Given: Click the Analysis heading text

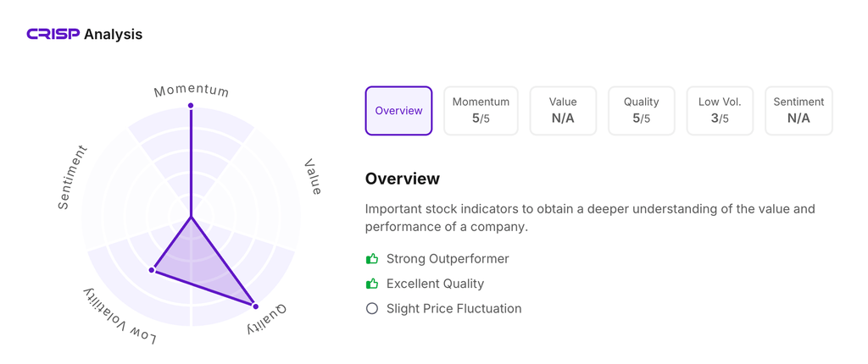Looking at the screenshot, I should coord(113,35).
